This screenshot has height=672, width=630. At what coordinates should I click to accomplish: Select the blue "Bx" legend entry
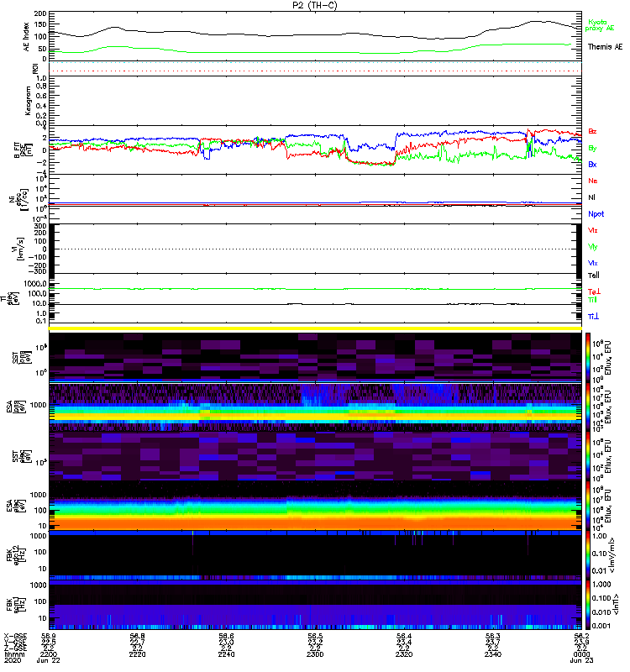592,165
